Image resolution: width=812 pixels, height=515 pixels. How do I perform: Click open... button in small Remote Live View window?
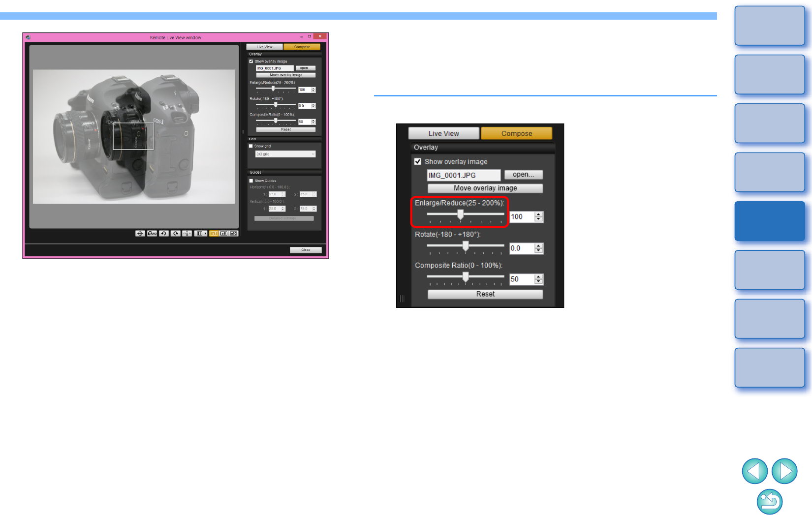click(306, 68)
